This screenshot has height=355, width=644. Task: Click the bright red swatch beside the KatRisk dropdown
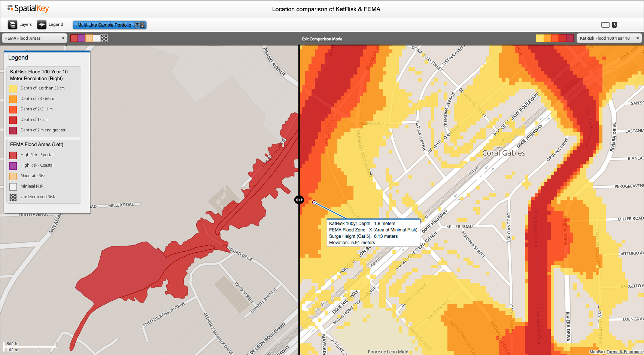click(562, 38)
